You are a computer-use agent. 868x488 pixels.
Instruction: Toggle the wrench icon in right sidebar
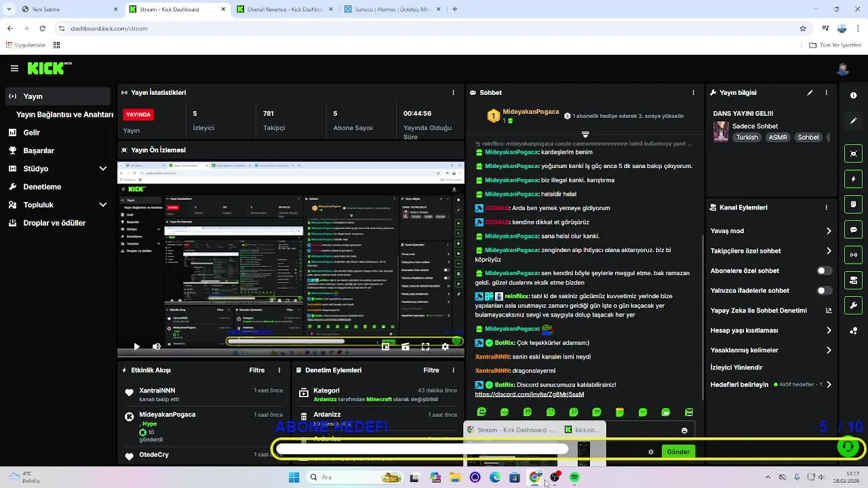(x=853, y=306)
